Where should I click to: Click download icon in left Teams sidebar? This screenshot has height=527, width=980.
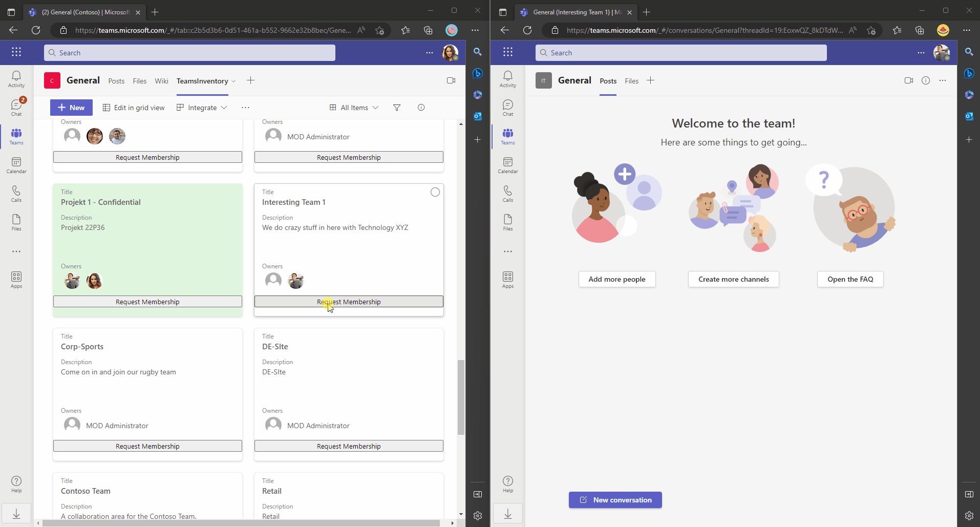[x=16, y=513]
